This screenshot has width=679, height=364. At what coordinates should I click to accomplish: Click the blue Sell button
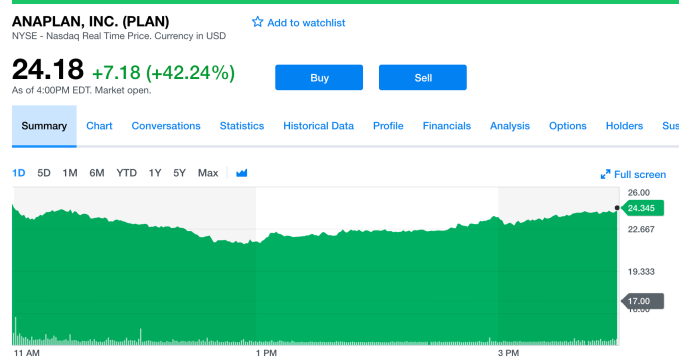point(423,77)
